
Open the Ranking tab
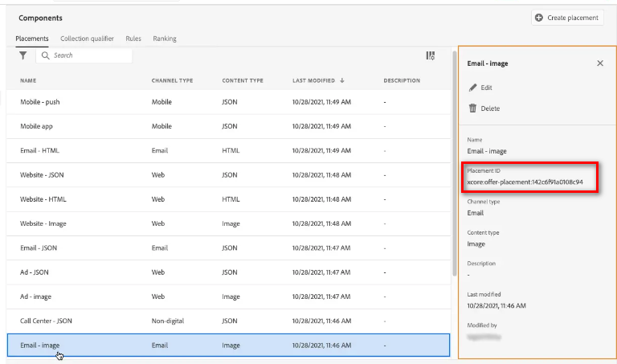165,39
